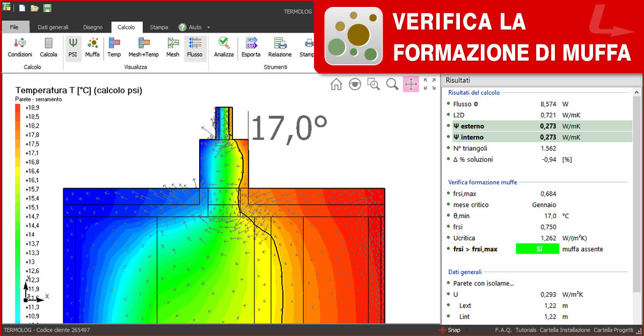Switch to the Stampa ribbon tab

pyautogui.click(x=160, y=27)
